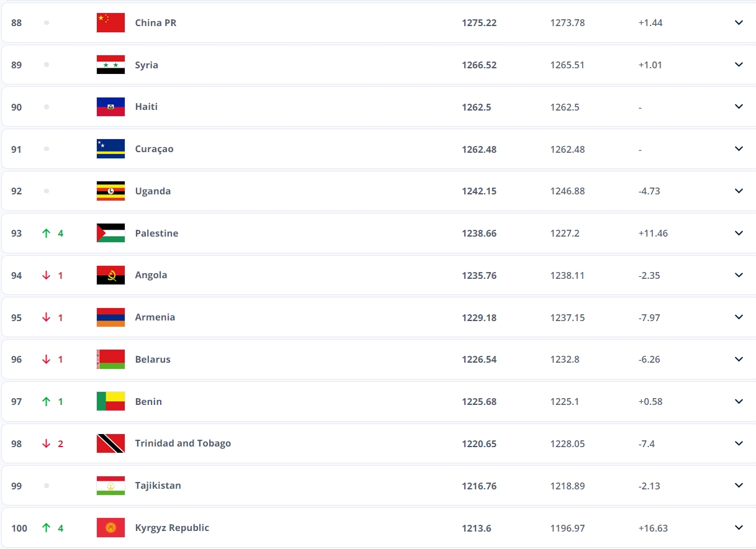The height and width of the screenshot is (549, 756).
Task: Click the Palestine flag icon
Action: point(110,233)
